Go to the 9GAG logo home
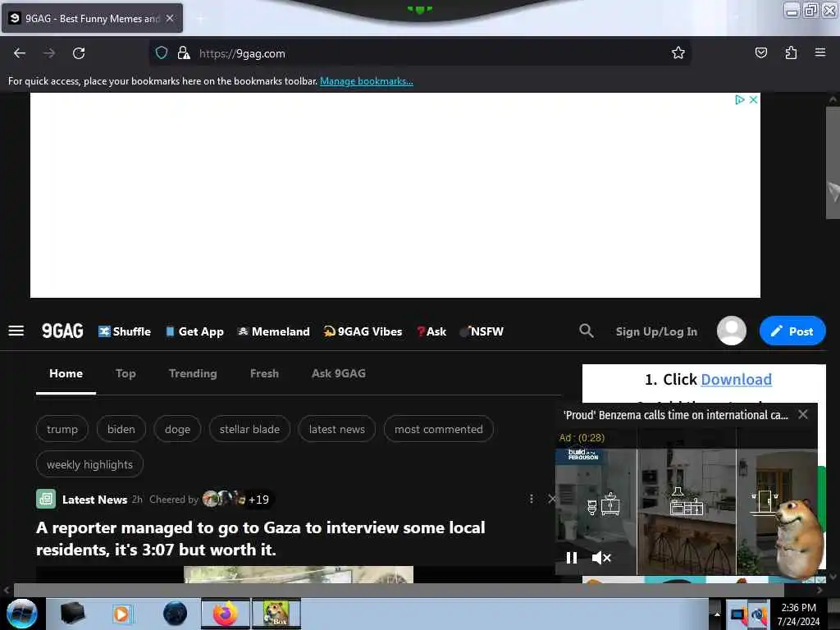The image size is (840, 630). (x=62, y=331)
